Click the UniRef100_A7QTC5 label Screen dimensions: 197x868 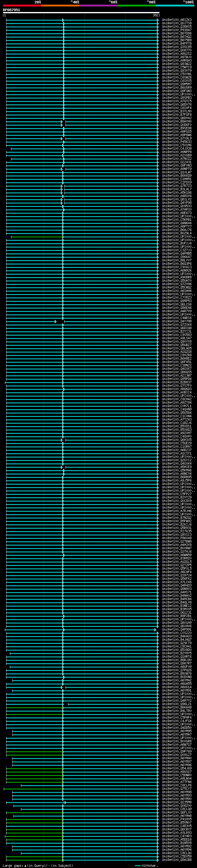[177, 101]
